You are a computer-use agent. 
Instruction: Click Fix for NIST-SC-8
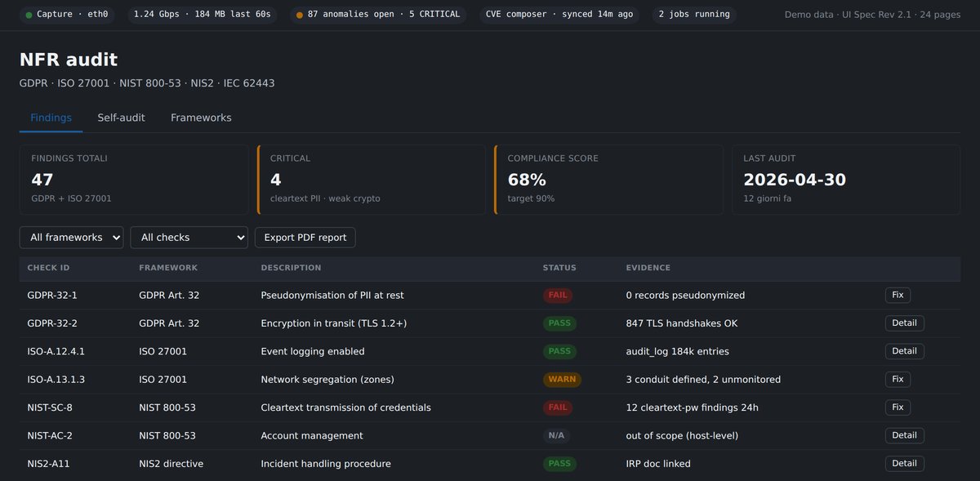coord(898,408)
